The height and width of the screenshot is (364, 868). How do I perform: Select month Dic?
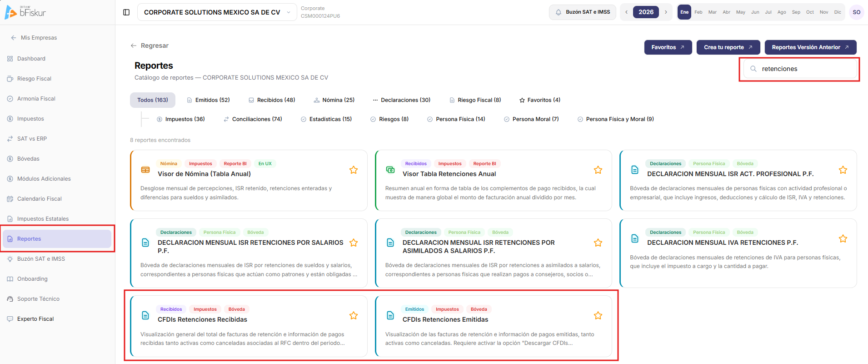[x=838, y=12]
